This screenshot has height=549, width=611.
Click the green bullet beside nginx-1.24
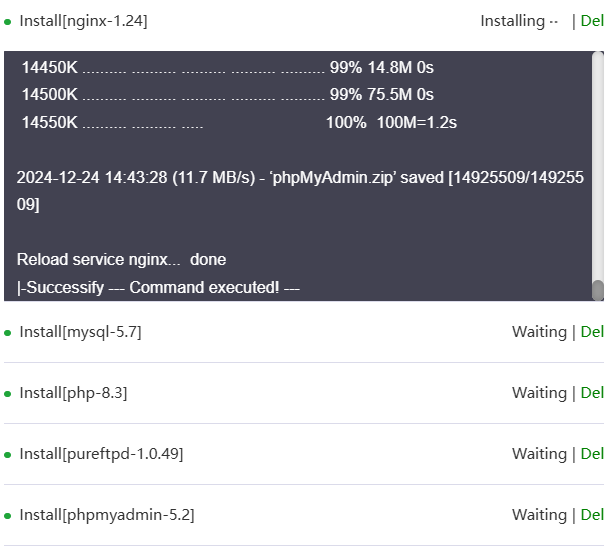tap(8, 22)
